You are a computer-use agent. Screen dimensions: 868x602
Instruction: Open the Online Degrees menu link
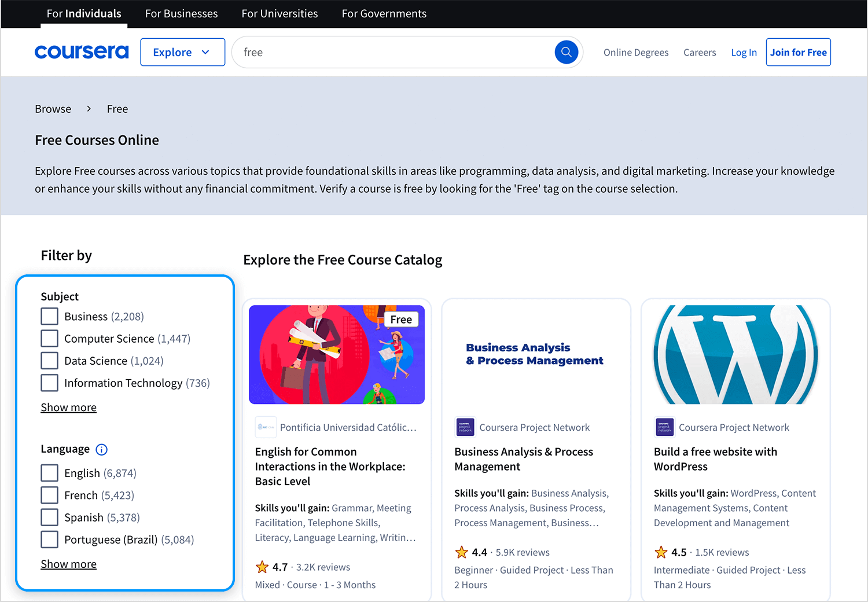coord(636,52)
